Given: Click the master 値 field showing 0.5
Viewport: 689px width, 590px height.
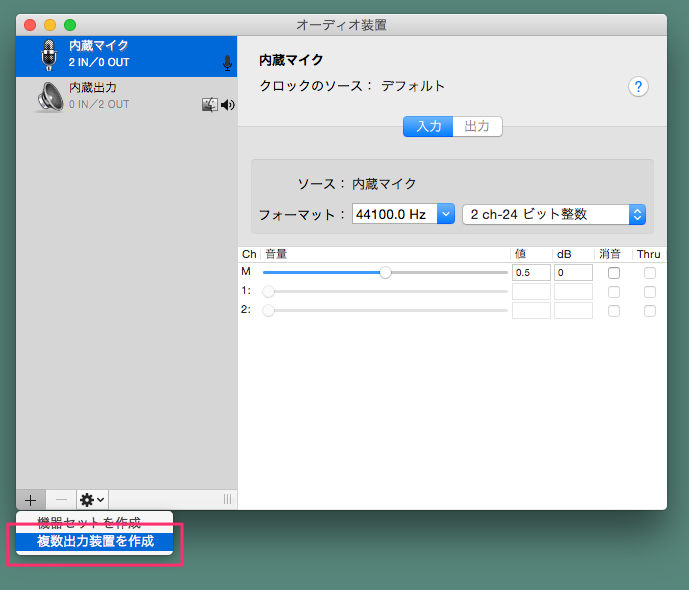Looking at the screenshot, I should (x=531, y=272).
